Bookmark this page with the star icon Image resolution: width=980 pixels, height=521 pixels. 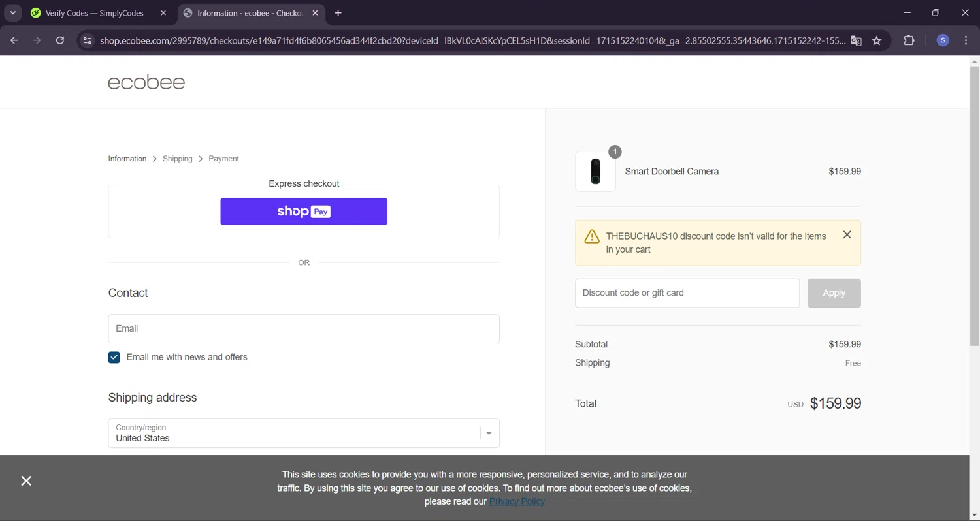pos(877,40)
